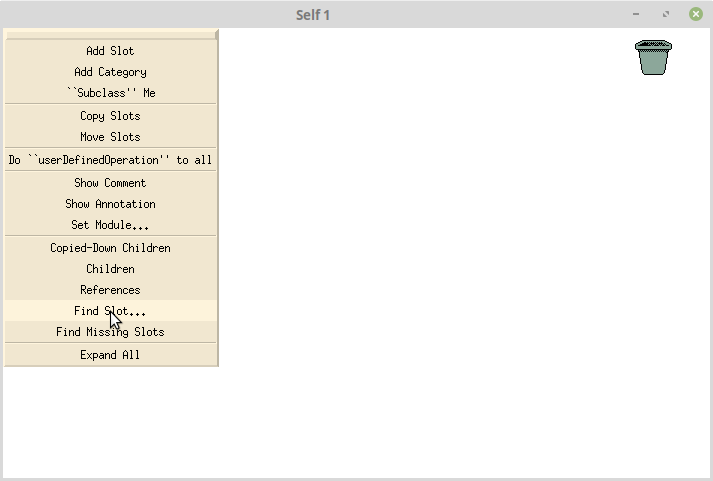Screen dimensions: 713x481
Task: Minimize the Self 1 window
Action: 636,14
